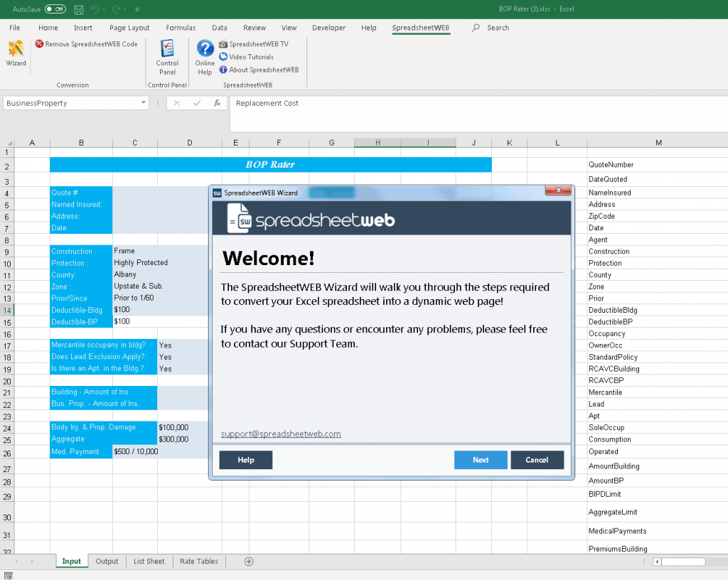Open the View tab
Image resolution: width=728 pixels, height=580 pixels.
(289, 28)
